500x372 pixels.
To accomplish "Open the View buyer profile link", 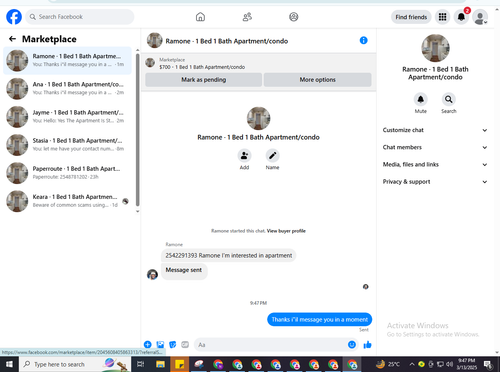I will coord(286,231).
